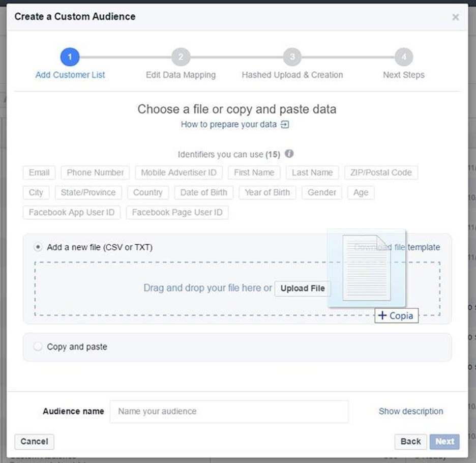The width and height of the screenshot is (476, 463).
Task: Click step 4 circle Next Steps
Action: (404, 57)
